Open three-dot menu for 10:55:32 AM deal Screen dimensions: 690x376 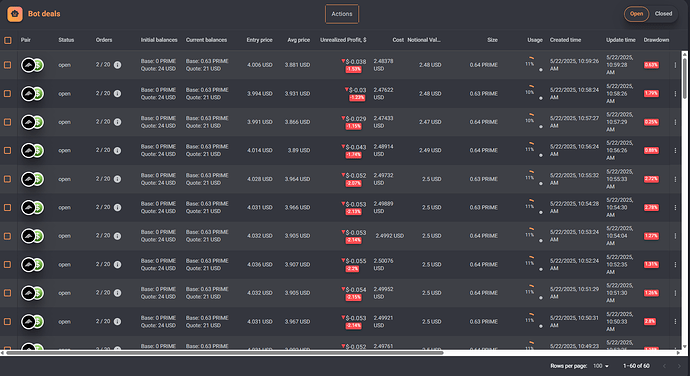[x=675, y=179]
